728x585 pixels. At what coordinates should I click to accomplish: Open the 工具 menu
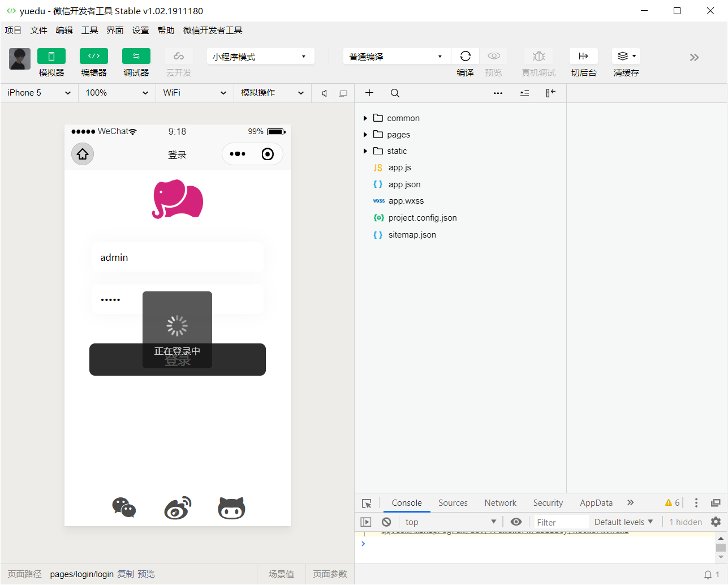(x=89, y=31)
